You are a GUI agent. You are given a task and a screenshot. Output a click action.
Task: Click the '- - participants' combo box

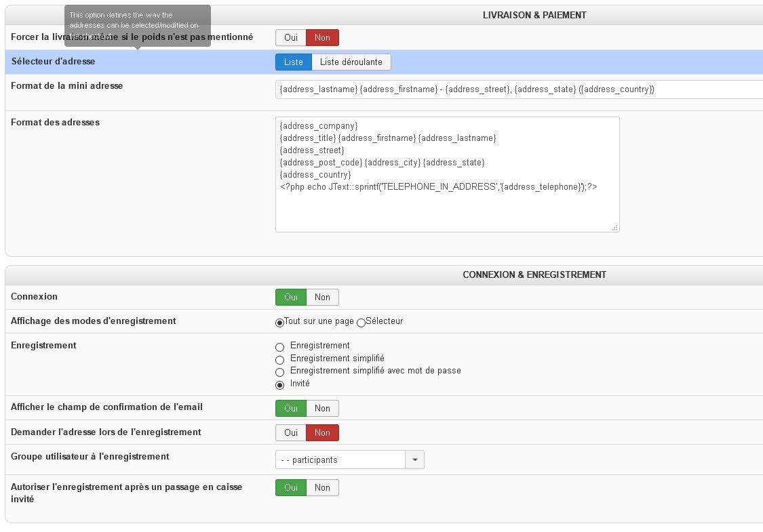(340, 460)
